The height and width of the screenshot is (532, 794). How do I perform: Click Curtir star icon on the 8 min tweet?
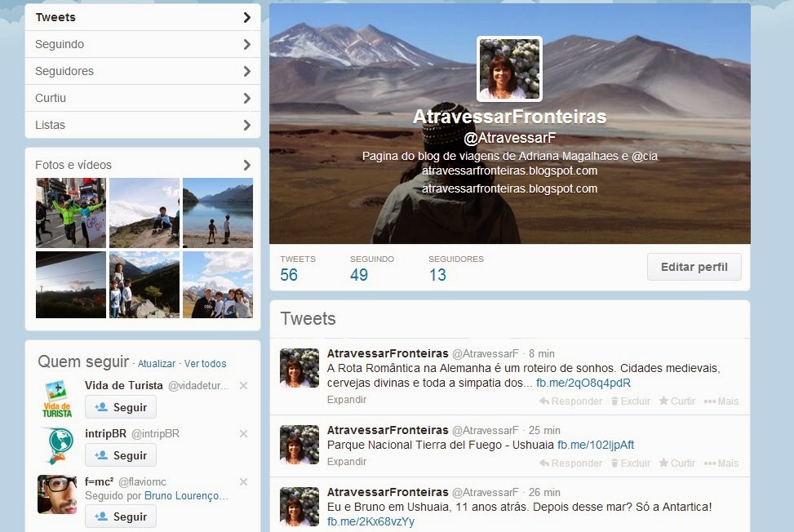coord(677,401)
